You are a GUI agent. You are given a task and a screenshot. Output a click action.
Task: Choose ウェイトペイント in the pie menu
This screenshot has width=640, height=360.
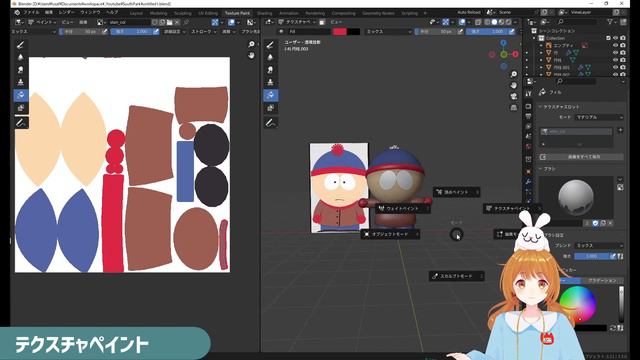tap(402, 209)
